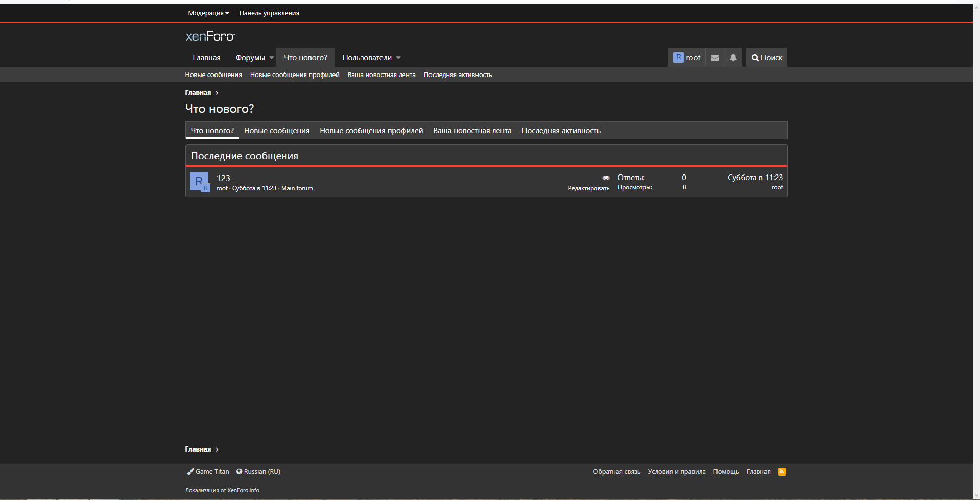
Task: Open the Russian (RU) language chooser
Action: tap(258, 472)
